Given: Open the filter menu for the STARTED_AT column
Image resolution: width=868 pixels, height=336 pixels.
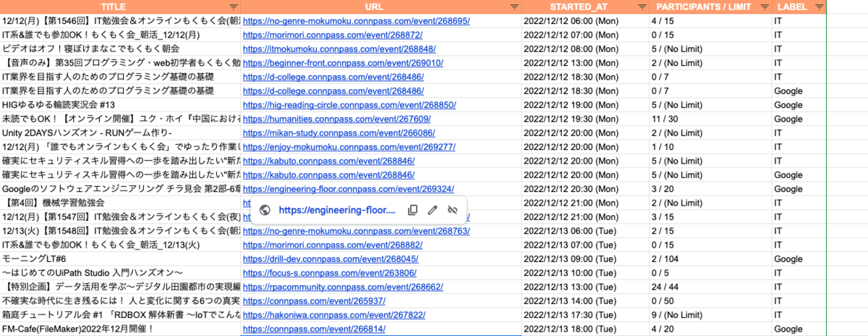Looking at the screenshot, I should 642,7.
